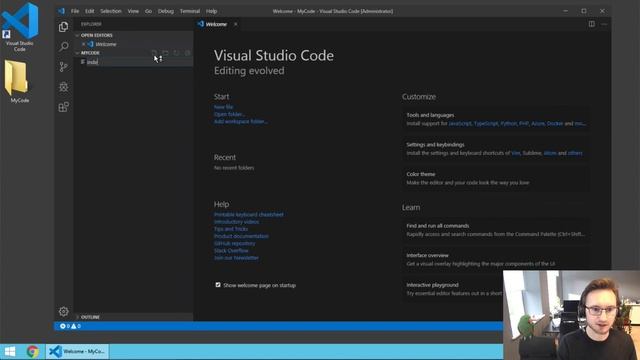
Task: Click the Open folder link
Action: [229, 114]
